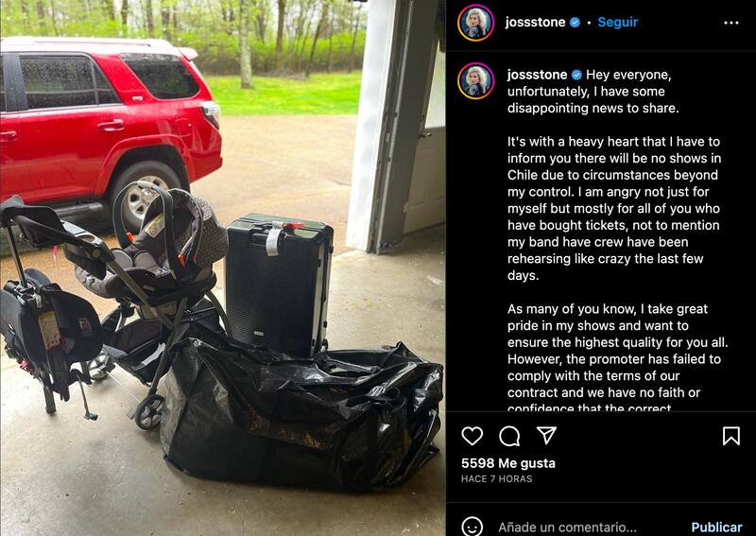Open the three-dot more options menu

[x=730, y=23]
